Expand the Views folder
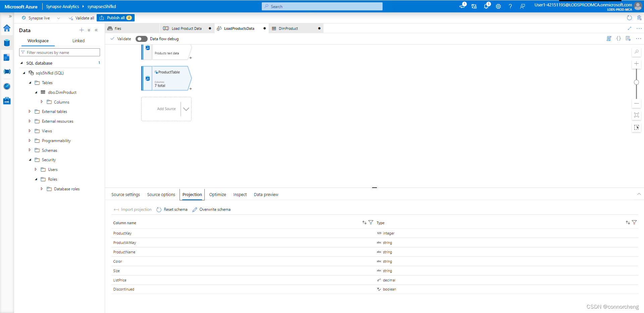The height and width of the screenshot is (313, 644). click(30, 131)
